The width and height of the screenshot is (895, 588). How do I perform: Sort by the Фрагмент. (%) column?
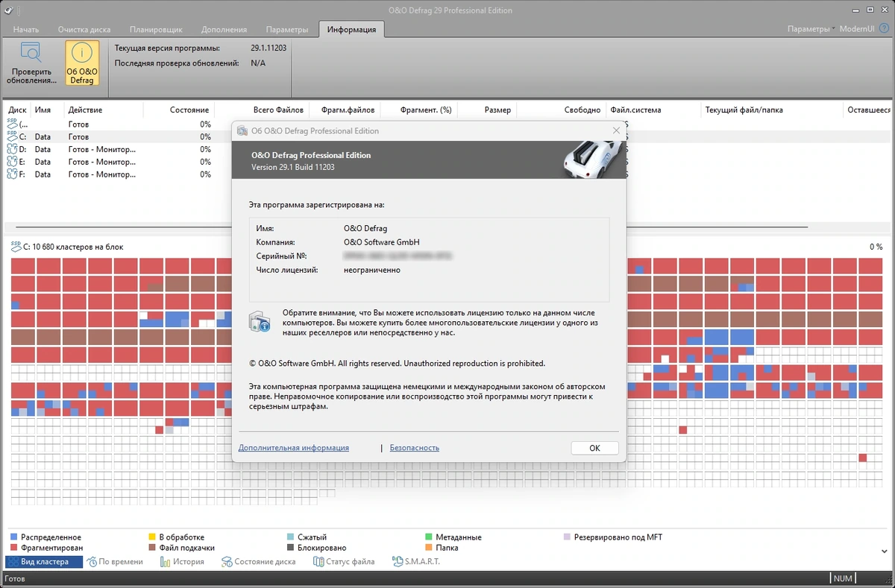click(426, 110)
